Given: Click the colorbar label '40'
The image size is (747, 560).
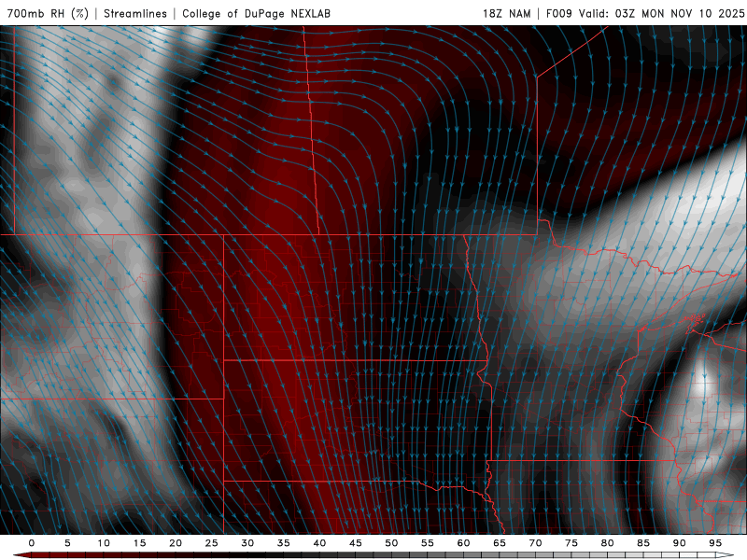Looking at the screenshot, I should (319, 543).
